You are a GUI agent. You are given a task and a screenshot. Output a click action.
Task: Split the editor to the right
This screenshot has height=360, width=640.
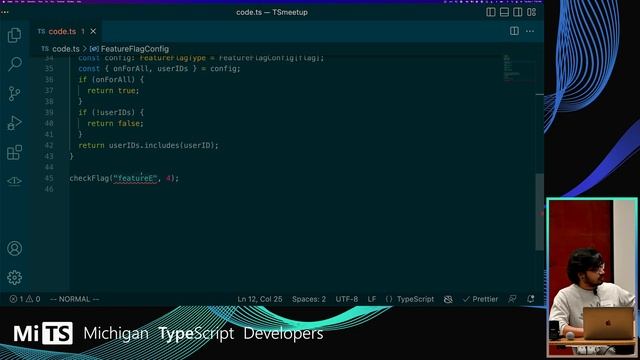pyautogui.click(x=514, y=31)
